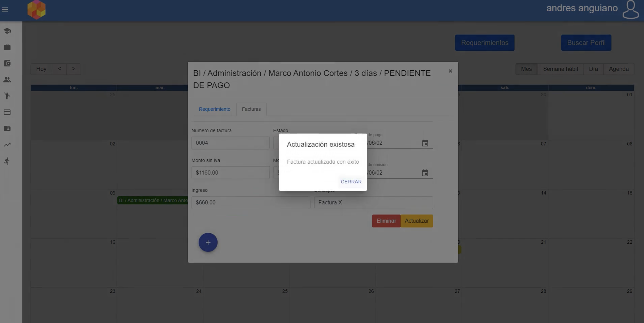
Task: Click the Factura actualizada con éxito message
Action: coord(323,162)
